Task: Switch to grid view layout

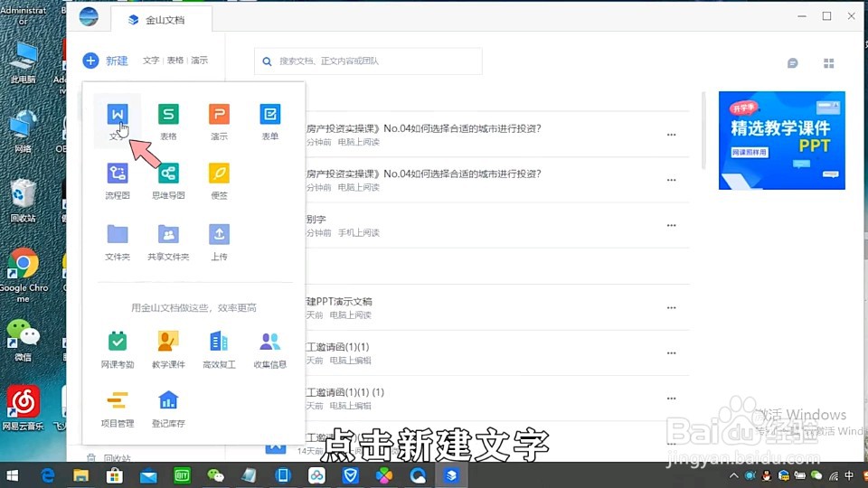Action: (x=829, y=63)
